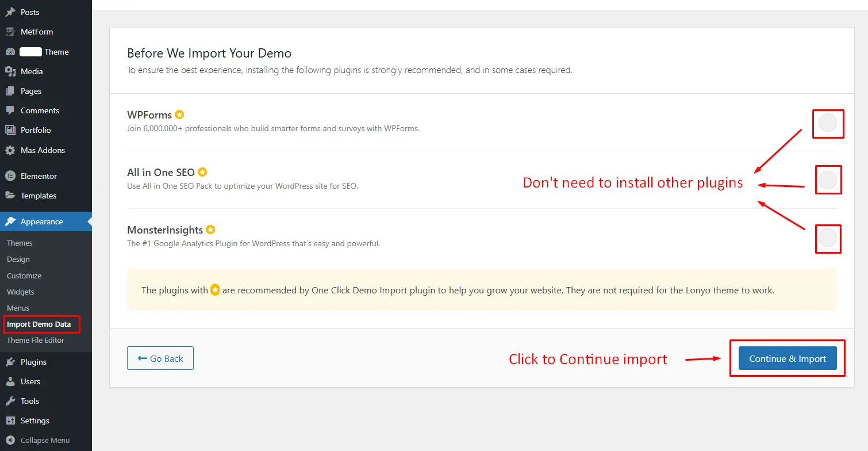This screenshot has width=868, height=451.
Task: Click the Users person icon
Action: coord(10,381)
